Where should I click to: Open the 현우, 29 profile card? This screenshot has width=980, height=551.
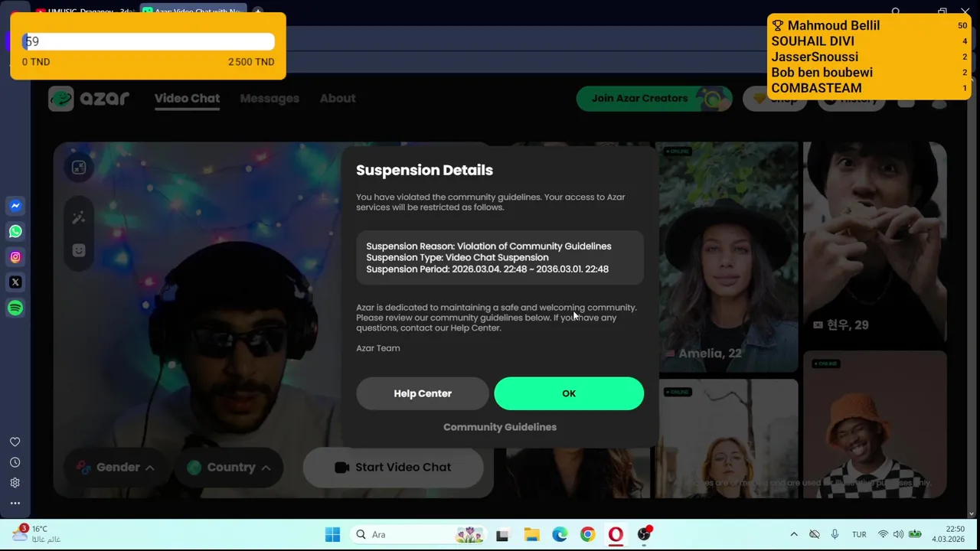(874, 243)
